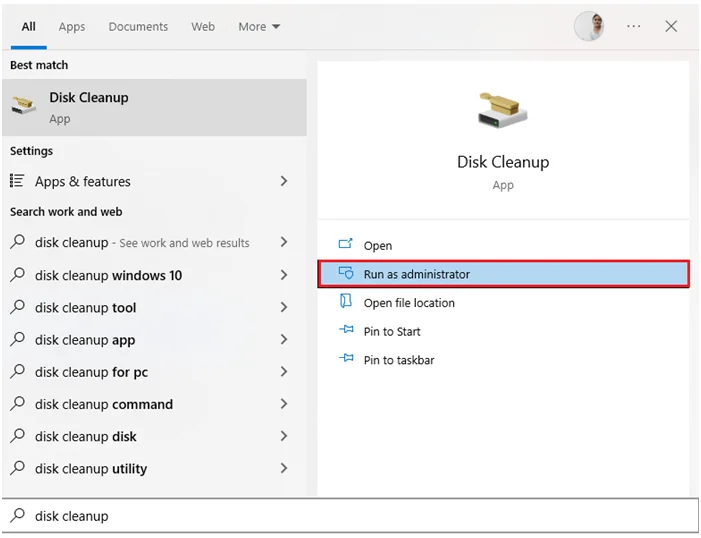Open the Apps & features settings result
Image resolution: width=701 pixels, height=538 pixels.
[x=154, y=181]
